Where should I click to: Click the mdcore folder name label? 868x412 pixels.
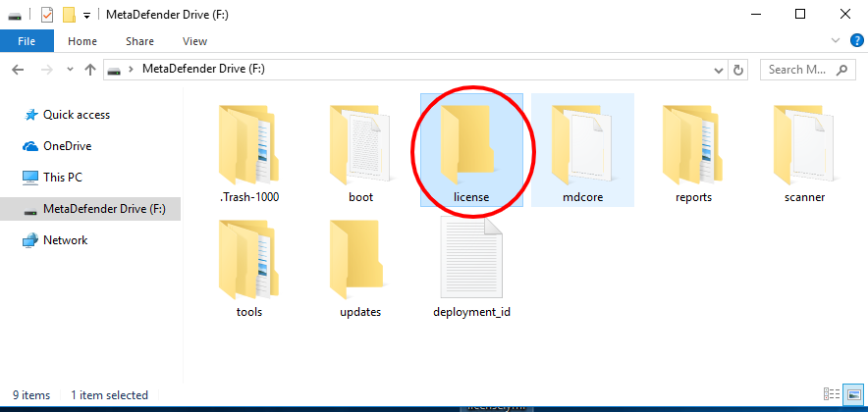tap(582, 197)
